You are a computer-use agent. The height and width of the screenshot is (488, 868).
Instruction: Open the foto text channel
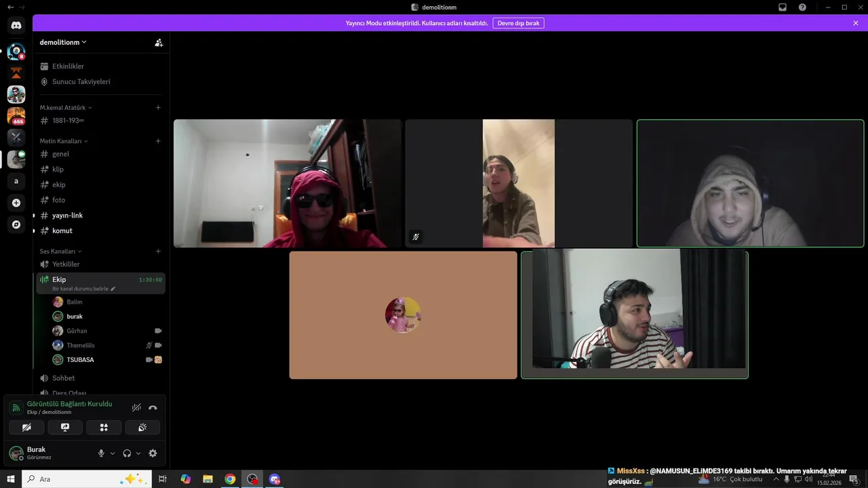click(101, 200)
